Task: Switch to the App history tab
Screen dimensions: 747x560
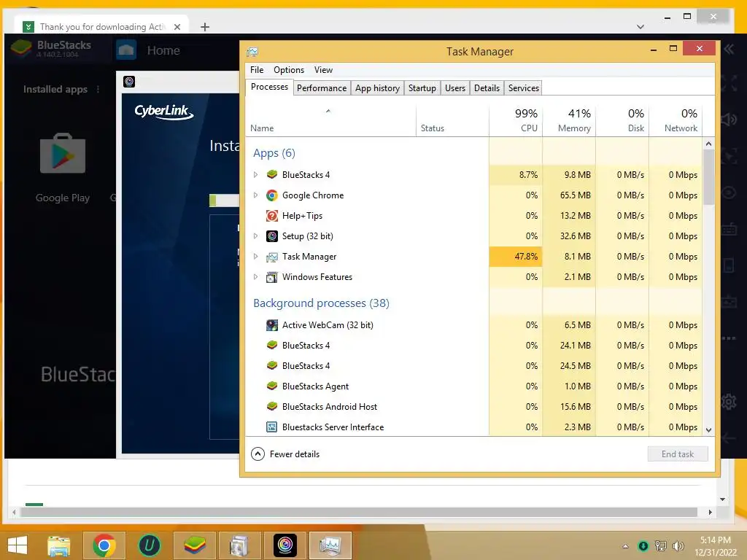Action: pyautogui.click(x=377, y=88)
